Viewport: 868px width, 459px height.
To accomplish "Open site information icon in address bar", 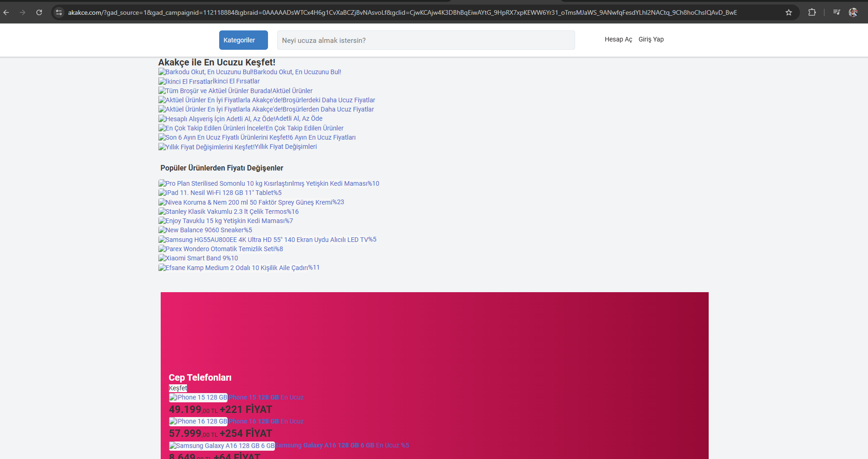I will click(59, 12).
